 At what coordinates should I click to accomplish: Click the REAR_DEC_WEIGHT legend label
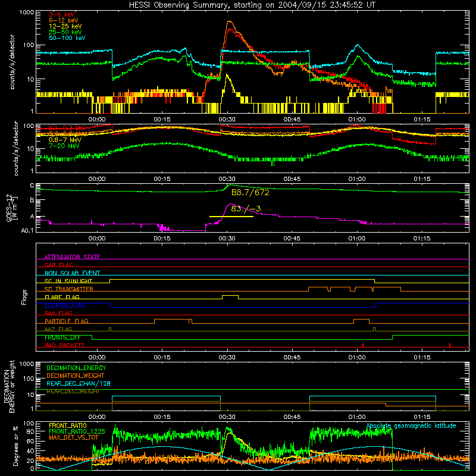coord(73,392)
